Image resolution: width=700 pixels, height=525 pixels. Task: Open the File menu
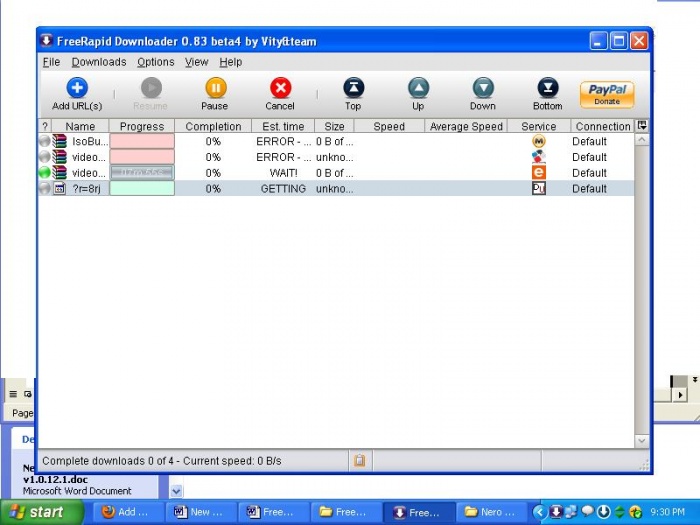pos(51,62)
